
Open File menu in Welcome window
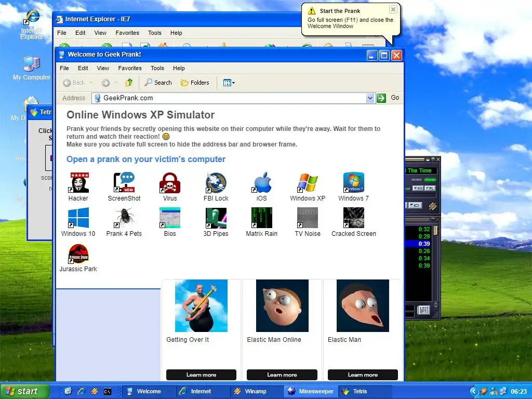[x=64, y=68]
